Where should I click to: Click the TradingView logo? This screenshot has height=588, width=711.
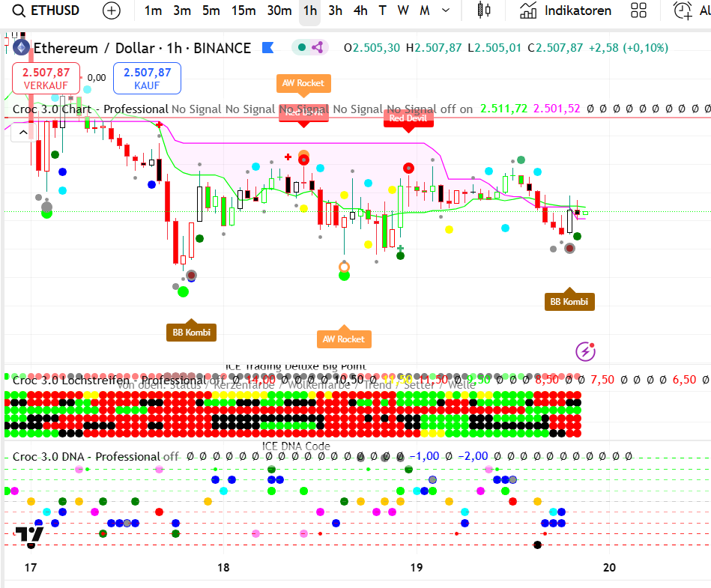[x=30, y=535]
